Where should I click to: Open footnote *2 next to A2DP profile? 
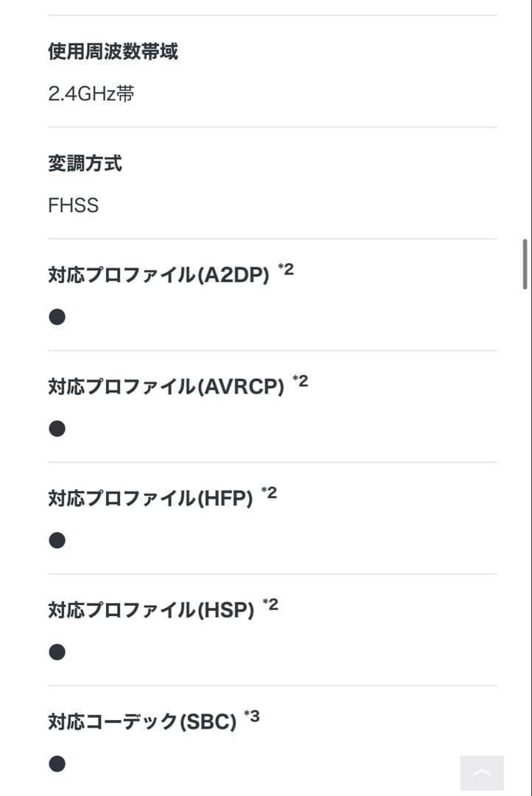[286, 269]
